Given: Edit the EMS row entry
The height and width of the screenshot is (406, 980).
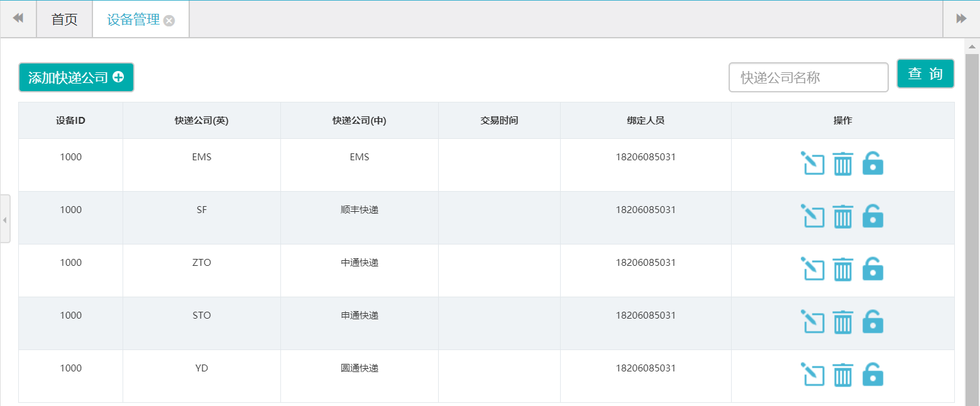Looking at the screenshot, I should [x=812, y=163].
